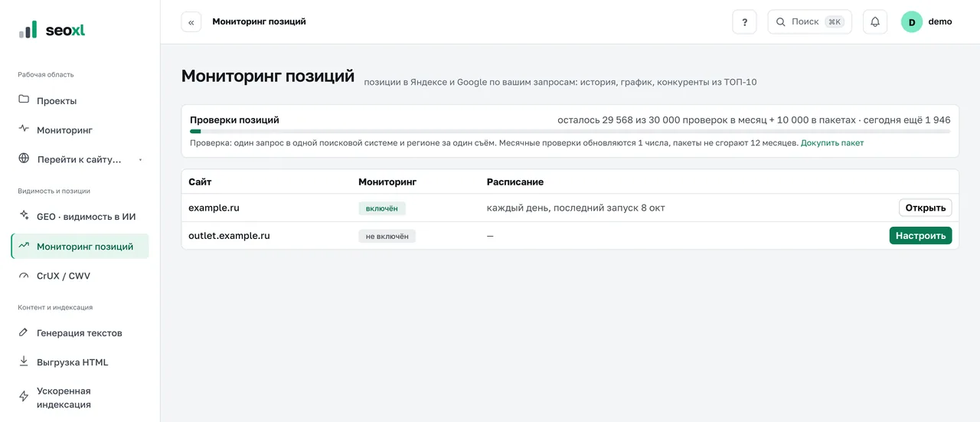
Task: Follow the Докупить пакет link
Action: point(832,143)
